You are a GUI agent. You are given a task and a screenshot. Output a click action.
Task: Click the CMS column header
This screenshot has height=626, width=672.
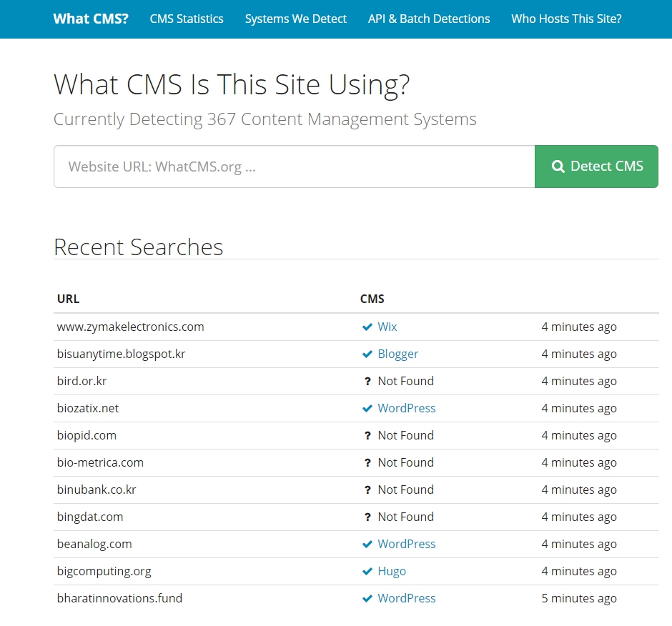372,299
